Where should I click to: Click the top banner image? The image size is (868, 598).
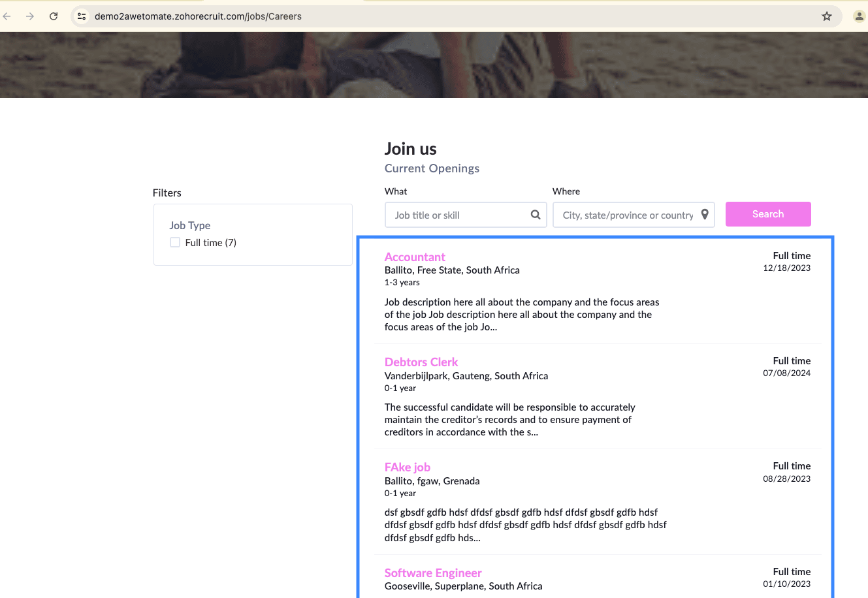pos(434,65)
